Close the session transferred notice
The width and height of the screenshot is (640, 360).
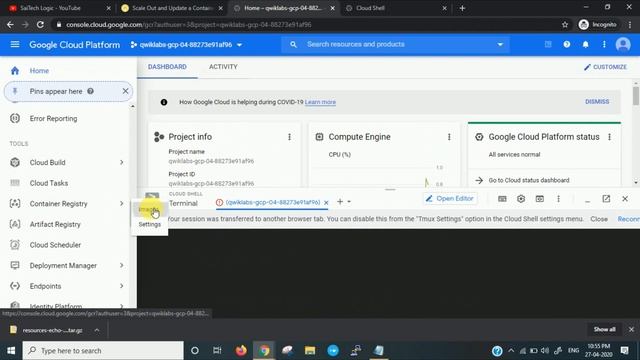pyautogui.click(x=599, y=219)
